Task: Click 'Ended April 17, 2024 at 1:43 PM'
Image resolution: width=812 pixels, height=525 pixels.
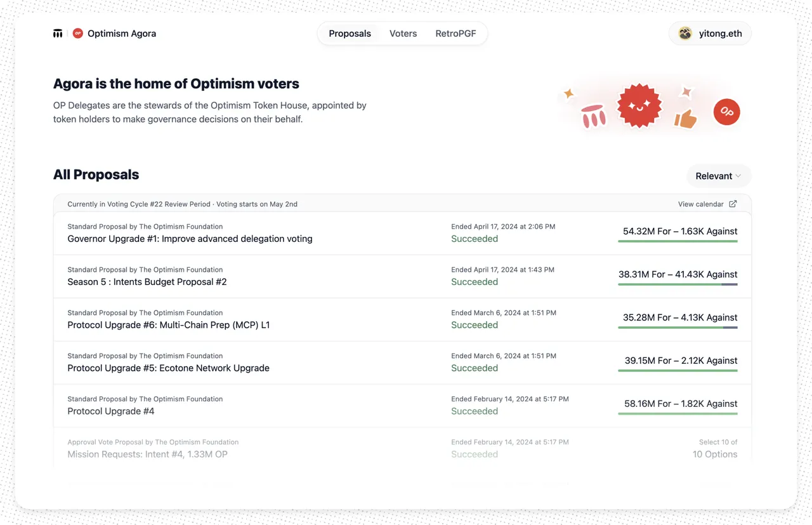Action: pyautogui.click(x=503, y=270)
